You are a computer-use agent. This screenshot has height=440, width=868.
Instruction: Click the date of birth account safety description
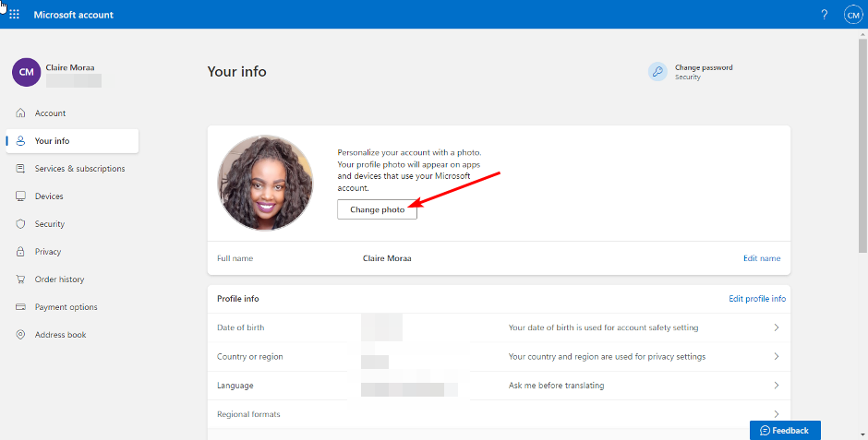[x=603, y=327]
